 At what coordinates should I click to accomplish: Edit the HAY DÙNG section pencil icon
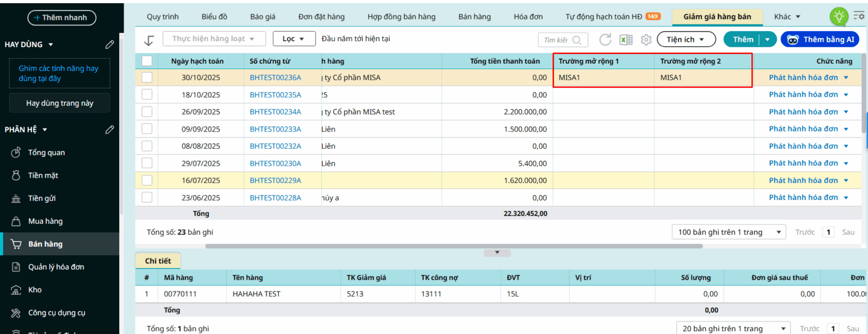pyautogui.click(x=110, y=45)
